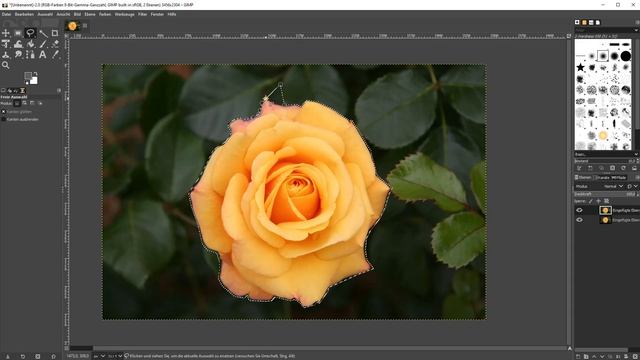Lock alpha channel of the layer
This screenshot has width=640, height=360.
click(606, 201)
